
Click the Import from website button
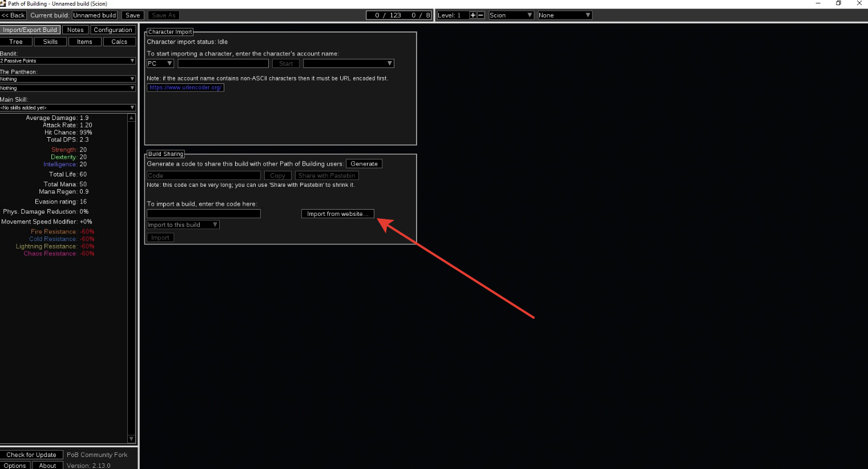coord(337,214)
